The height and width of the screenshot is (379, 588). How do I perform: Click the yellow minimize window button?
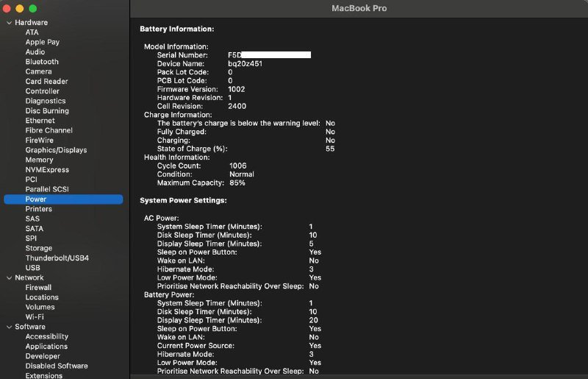coord(20,8)
